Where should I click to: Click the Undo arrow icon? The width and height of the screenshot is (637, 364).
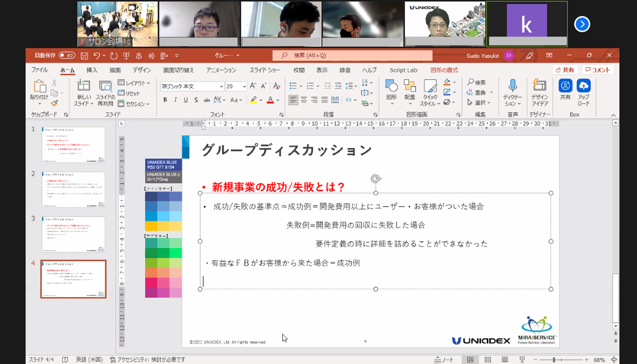click(x=97, y=56)
